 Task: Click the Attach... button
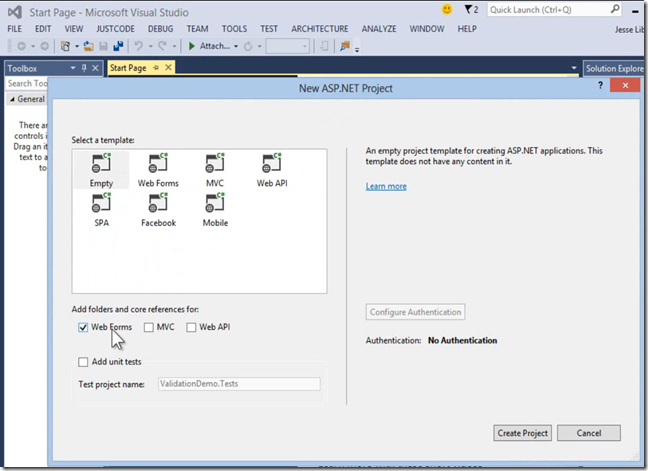coord(214,46)
